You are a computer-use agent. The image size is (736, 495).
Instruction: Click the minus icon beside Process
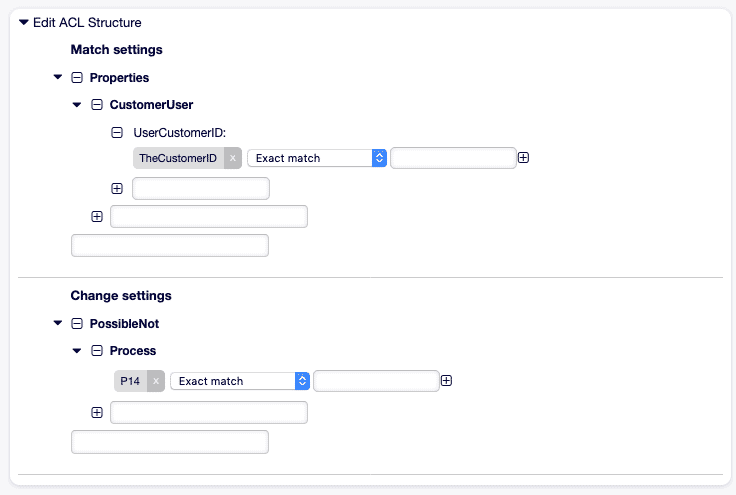97,350
